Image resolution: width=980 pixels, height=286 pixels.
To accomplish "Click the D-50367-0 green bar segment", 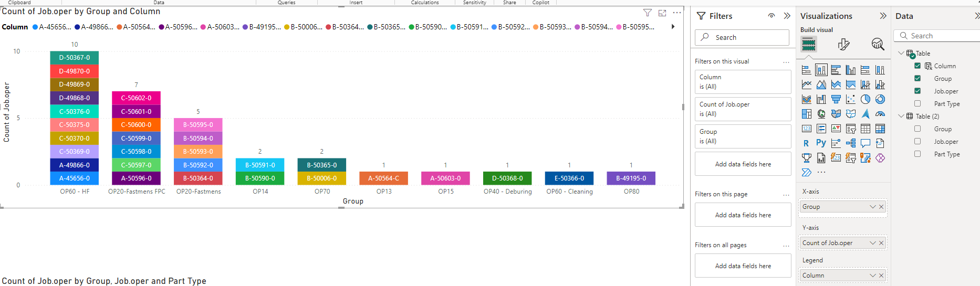I will click(x=75, y=58).
